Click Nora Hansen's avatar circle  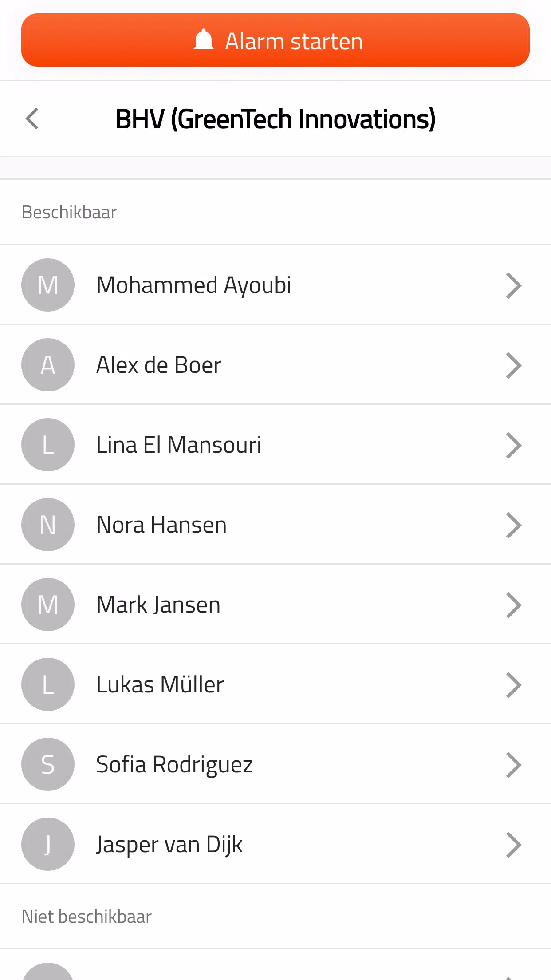48,525
